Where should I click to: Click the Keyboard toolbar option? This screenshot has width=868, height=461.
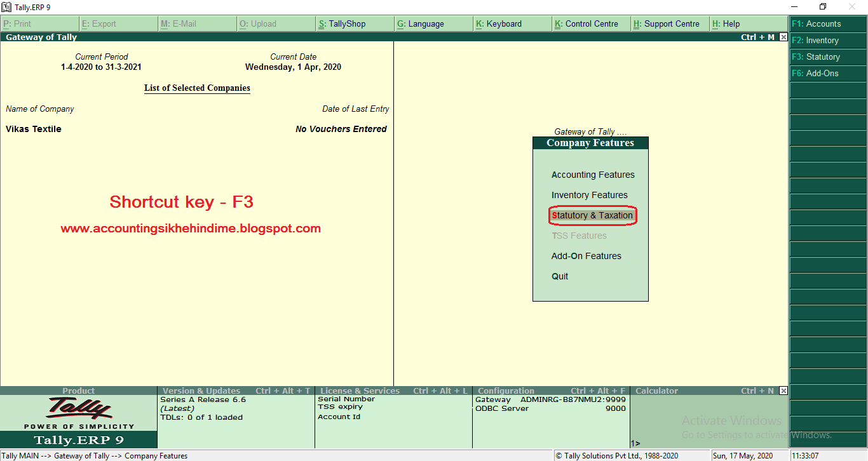tap(513, 23)
